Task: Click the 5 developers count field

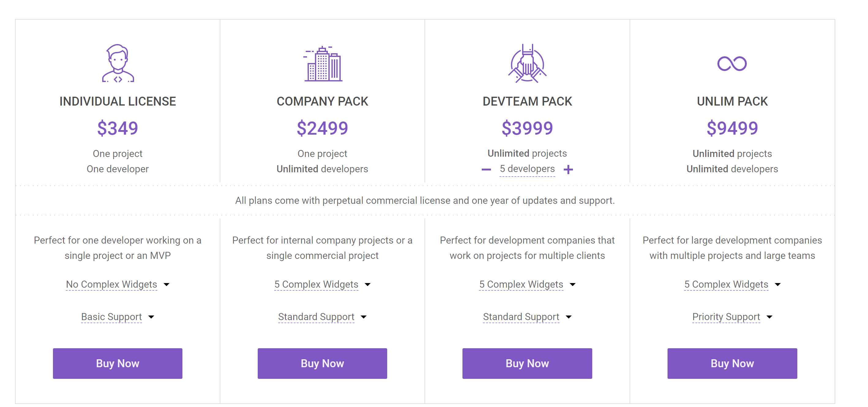Action: coord(527,169)
